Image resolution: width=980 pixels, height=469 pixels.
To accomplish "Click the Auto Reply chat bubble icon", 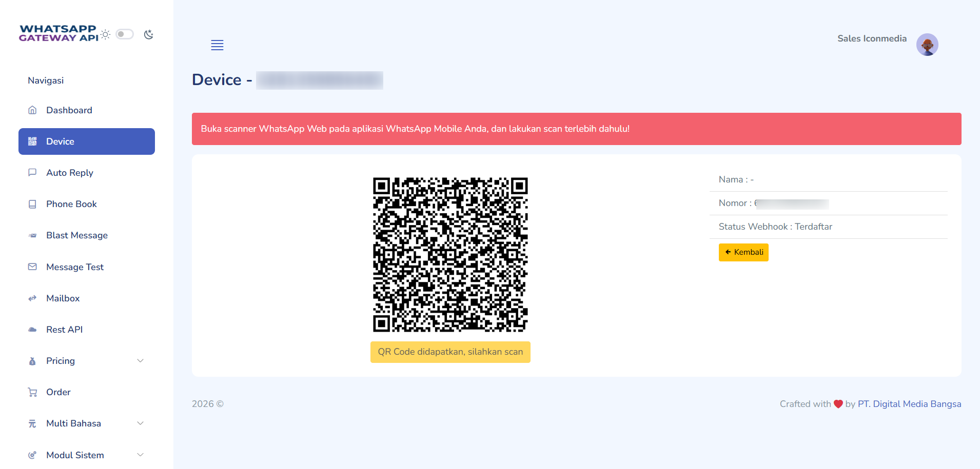I will click(x=32, y=173).
